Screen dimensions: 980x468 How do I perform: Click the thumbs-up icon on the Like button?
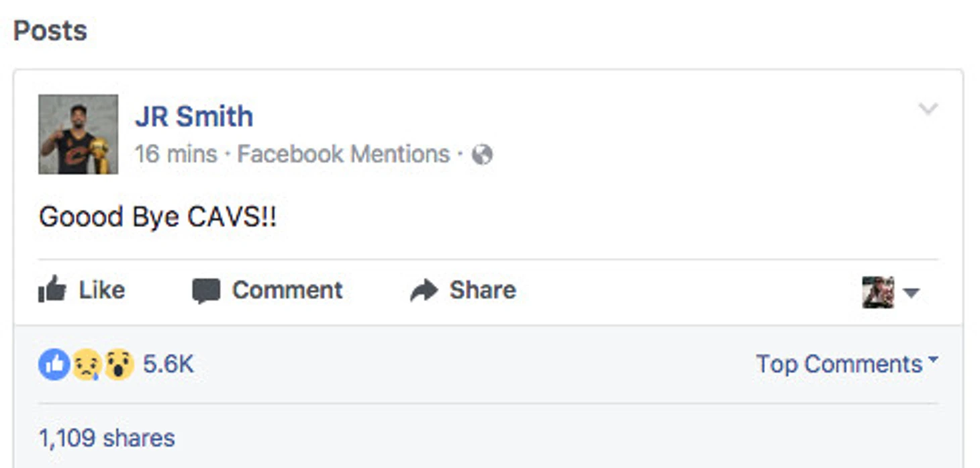(52, 290)
